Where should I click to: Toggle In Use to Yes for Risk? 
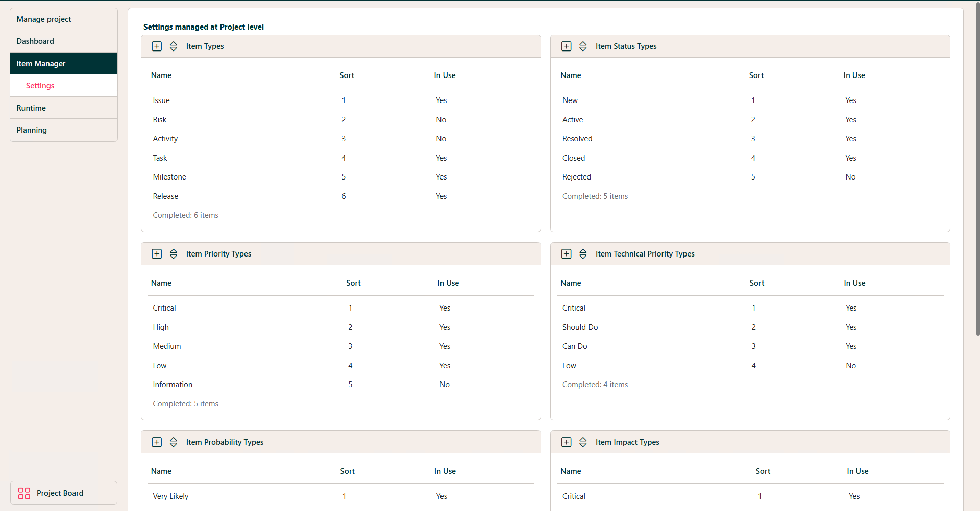[x=441, y=119]
